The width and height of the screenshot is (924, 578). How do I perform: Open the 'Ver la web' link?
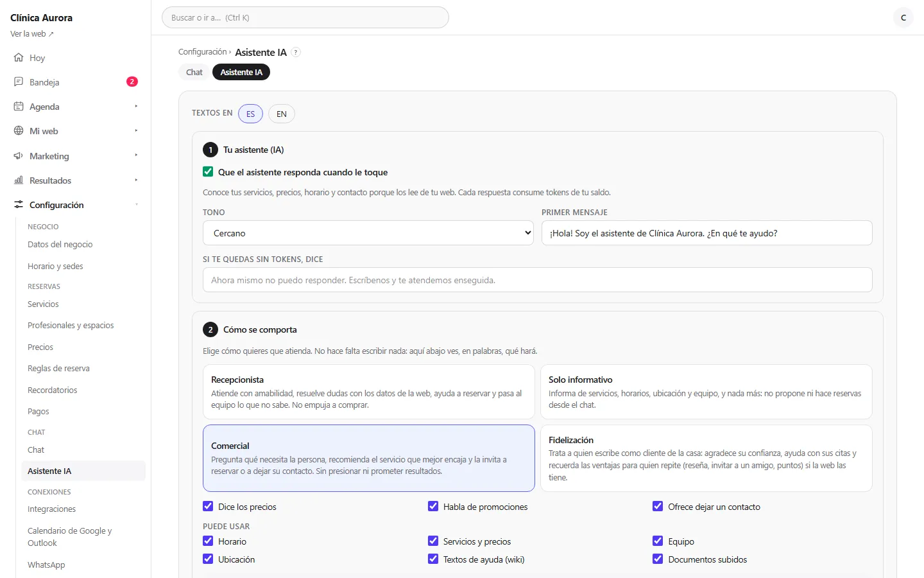pos(32,34)
